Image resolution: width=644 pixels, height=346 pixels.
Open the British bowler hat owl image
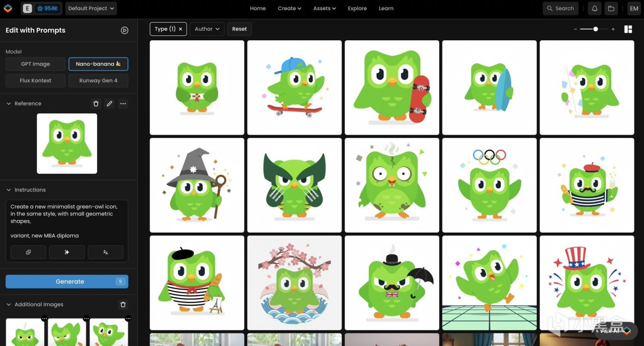coord(392,283)
